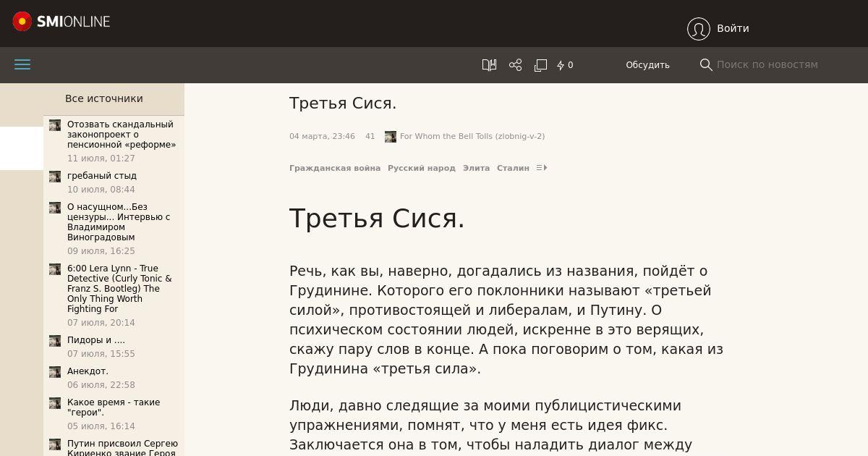Click the Войти login link

[x=733, y=28]
